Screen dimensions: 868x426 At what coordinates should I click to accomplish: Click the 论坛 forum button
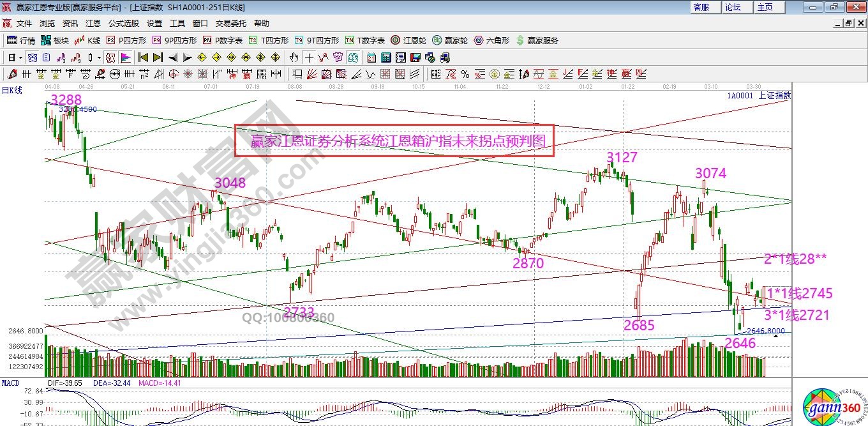(733, 7)
